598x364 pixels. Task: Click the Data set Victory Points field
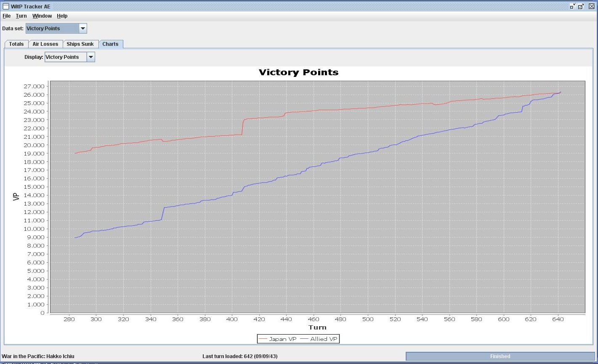click(x=52, y=29)
